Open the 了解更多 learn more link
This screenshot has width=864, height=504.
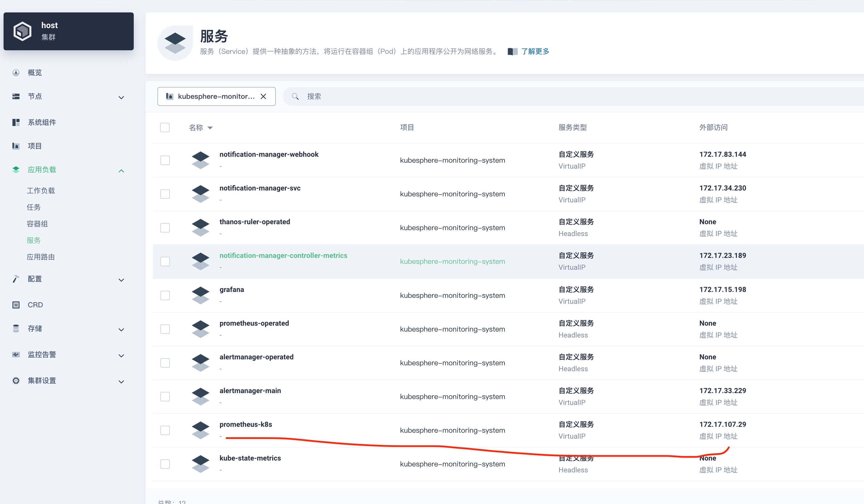(535, 51)
